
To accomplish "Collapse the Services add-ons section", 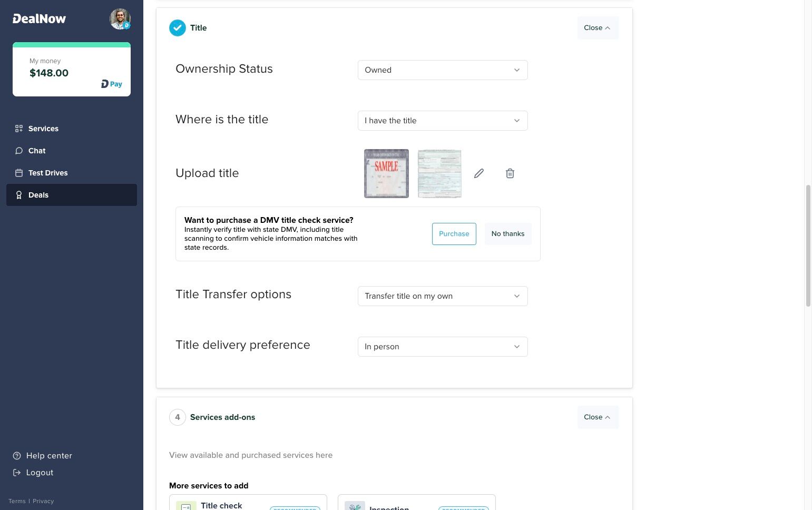I will point(597,417).
